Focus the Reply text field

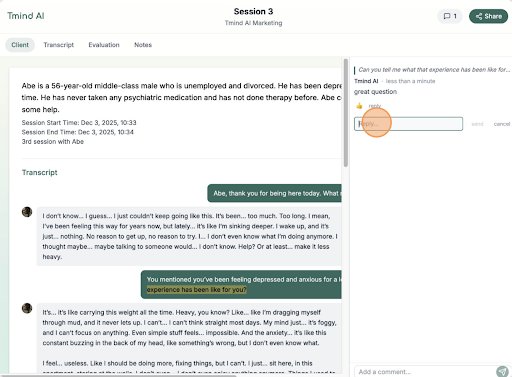pos(408,124)
